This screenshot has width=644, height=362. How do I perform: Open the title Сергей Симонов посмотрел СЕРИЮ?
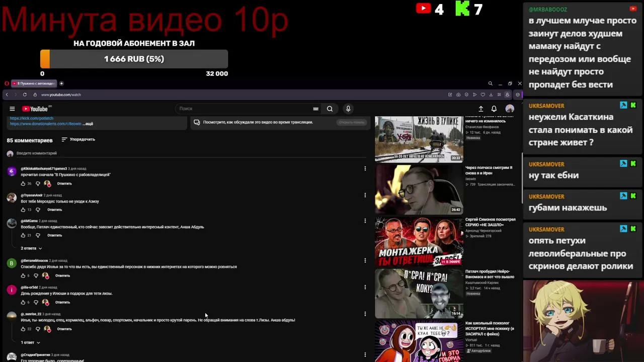pos(490,222)
